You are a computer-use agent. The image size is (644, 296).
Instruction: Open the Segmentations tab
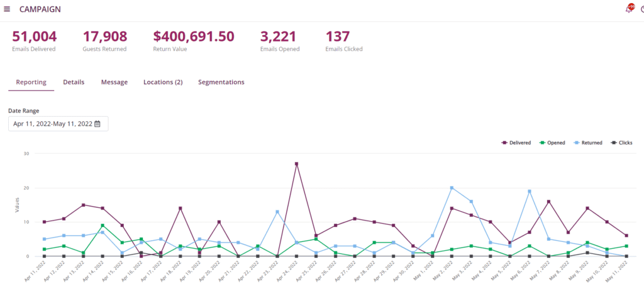coord(221,82)
